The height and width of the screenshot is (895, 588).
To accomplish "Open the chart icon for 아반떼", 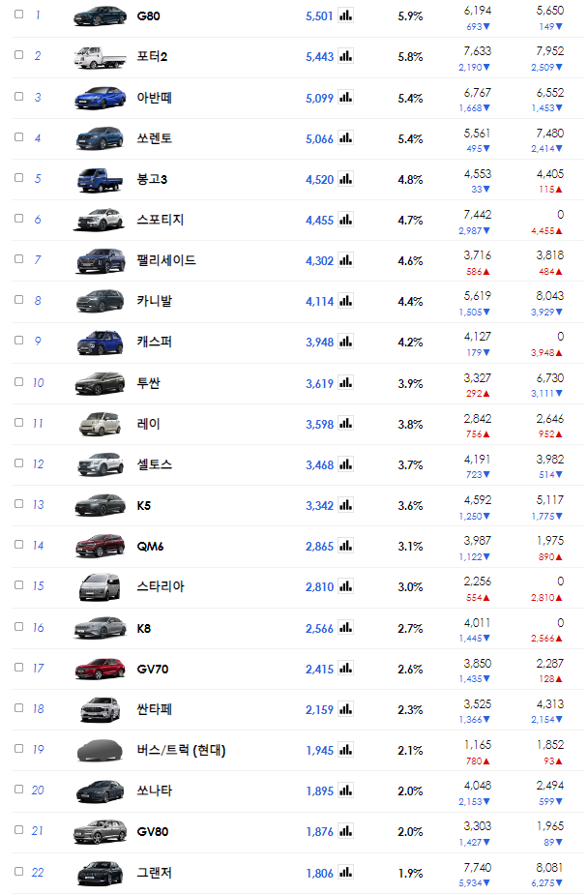I will (345, 98).
